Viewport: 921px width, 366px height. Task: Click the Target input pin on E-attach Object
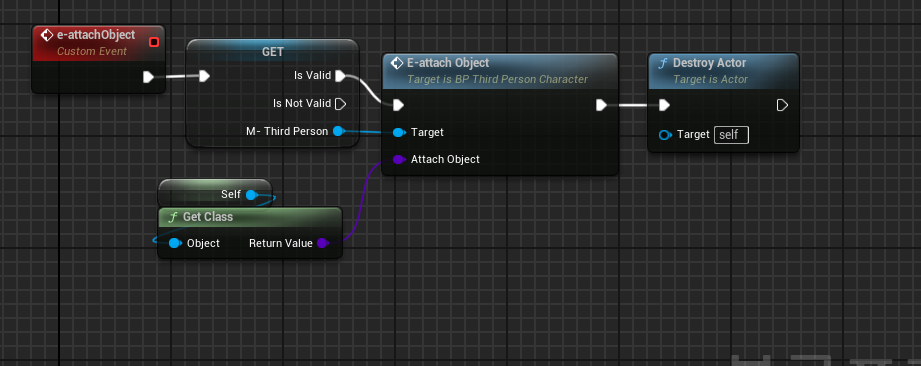tap(399, 132)
